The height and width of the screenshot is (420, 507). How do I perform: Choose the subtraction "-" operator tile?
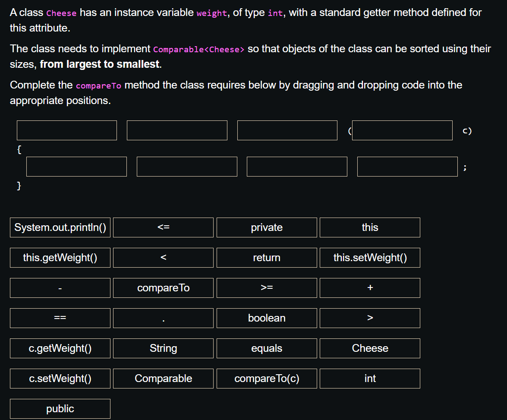(60, 287)
